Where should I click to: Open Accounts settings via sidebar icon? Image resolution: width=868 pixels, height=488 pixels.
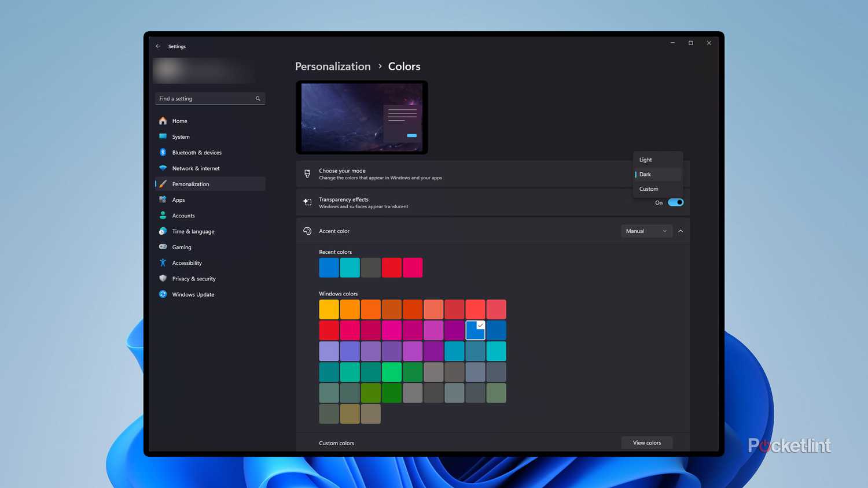pos(163,215)
